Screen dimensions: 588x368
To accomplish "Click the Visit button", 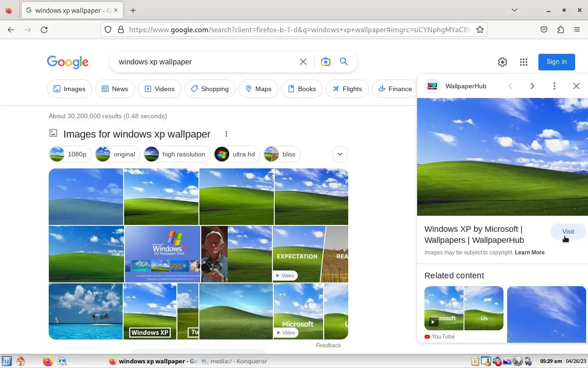I will [568, 231].
